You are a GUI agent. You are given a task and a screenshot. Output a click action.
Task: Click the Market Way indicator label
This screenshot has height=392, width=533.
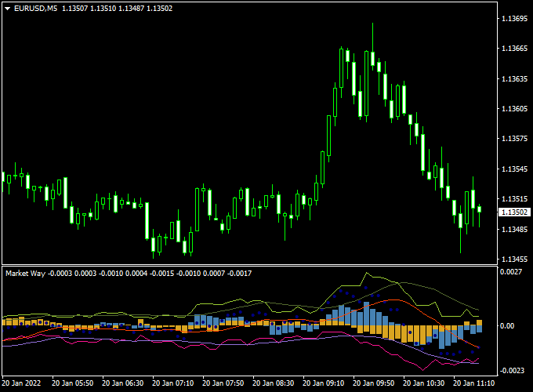click(26, 274)
